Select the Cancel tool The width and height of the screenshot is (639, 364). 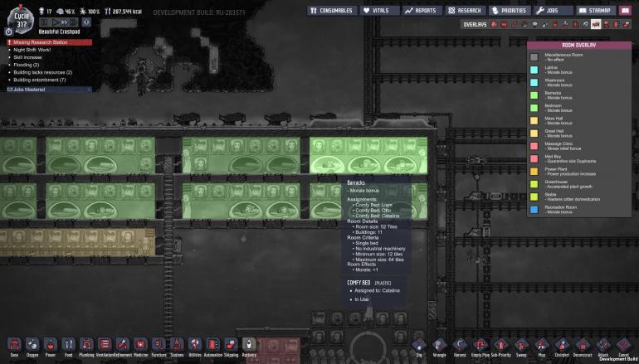tap(623, 346)
